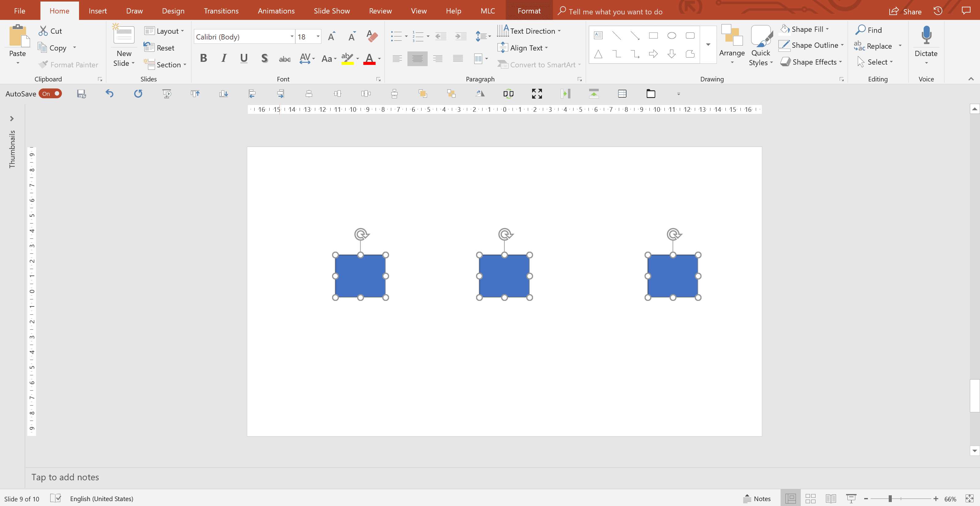Open version history clock icon

938,11
